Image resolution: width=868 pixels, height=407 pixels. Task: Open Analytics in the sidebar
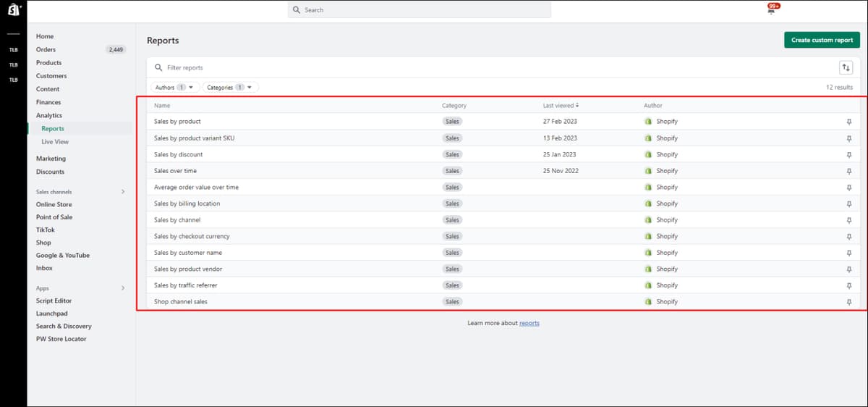pyautogui.click(x=49, y=115)
